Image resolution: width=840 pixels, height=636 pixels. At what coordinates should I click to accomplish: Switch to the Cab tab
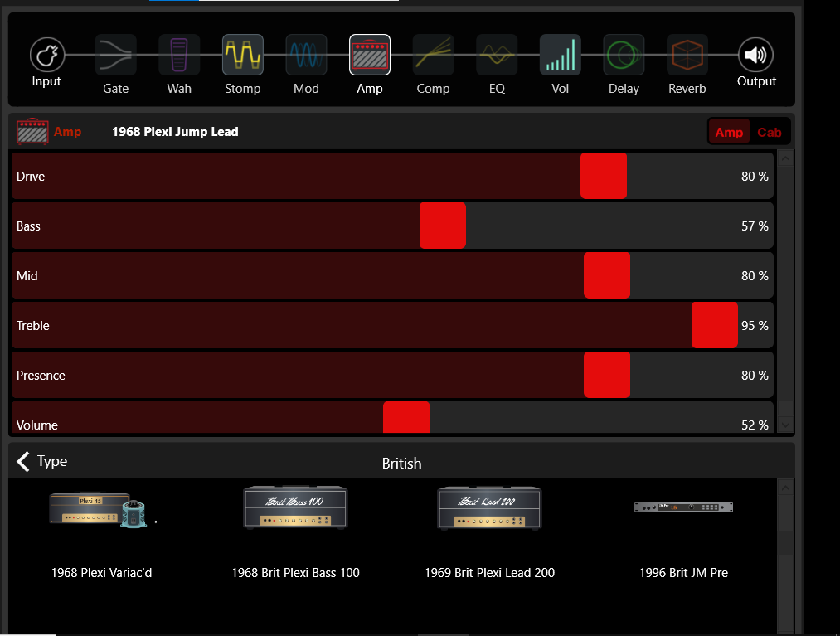coord(769,133)
